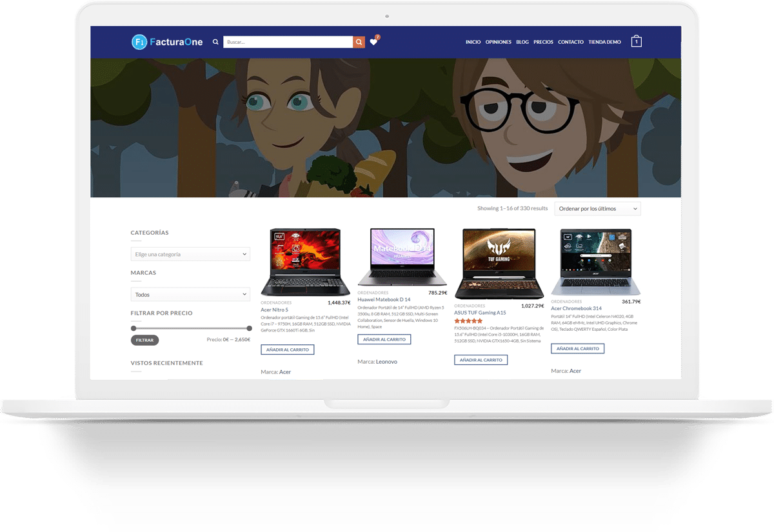
Task: Click the orange search magnifier button
Action: (359, 42)
